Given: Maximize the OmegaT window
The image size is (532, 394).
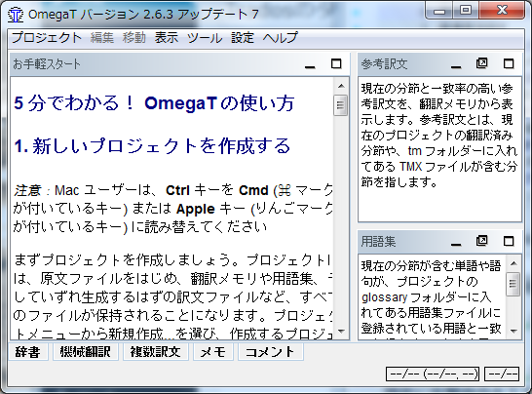Looking at the screenshot, I should (x=466, y=10).
